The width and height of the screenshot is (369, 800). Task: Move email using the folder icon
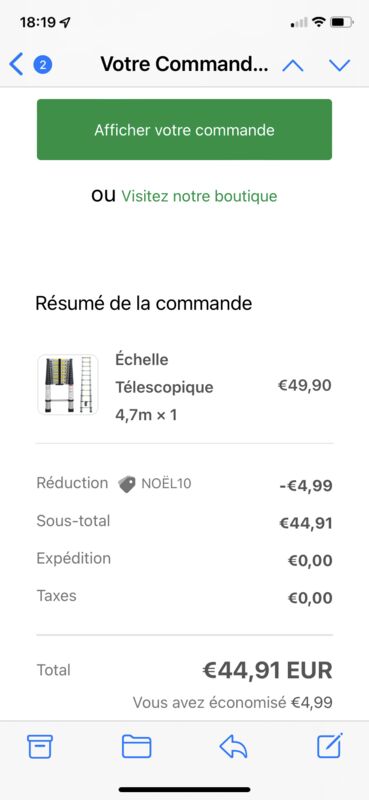pyautogui.click(x=136, y=746)
